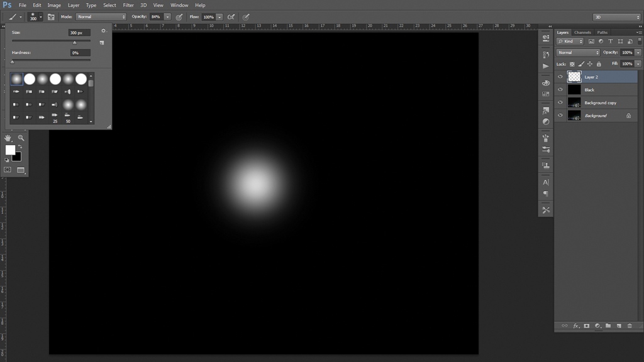Delete the selected layer
The width and height of the screenshot is (644, 362).
coord(630,326)
